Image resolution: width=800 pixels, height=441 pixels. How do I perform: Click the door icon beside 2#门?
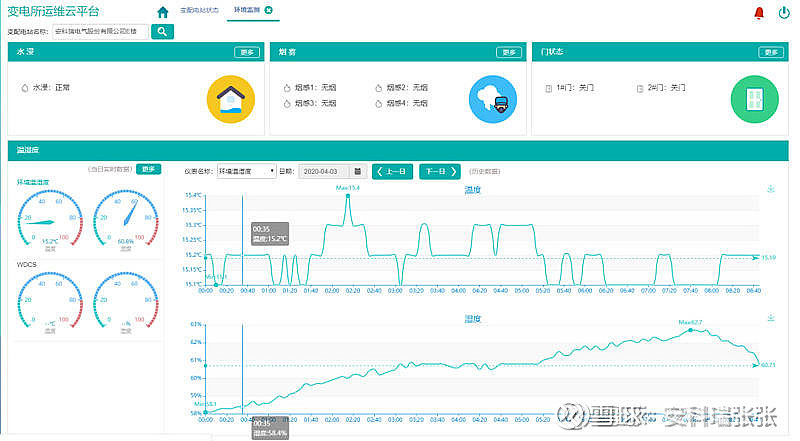(640, 88)
